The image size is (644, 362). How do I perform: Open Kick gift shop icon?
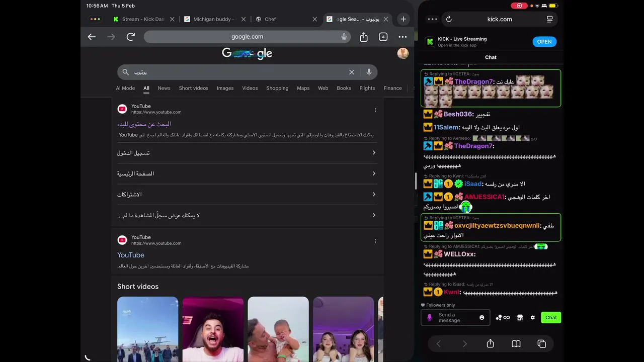[520, 317]
